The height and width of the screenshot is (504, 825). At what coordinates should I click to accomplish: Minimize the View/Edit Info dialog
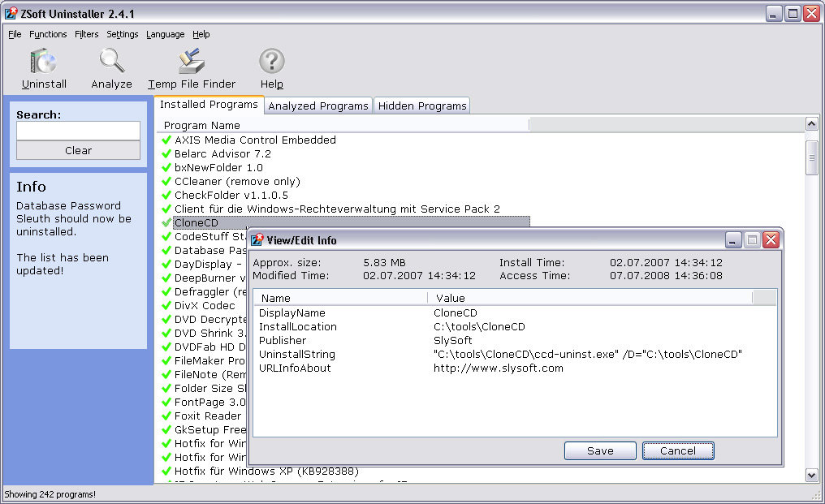(733, 240)
